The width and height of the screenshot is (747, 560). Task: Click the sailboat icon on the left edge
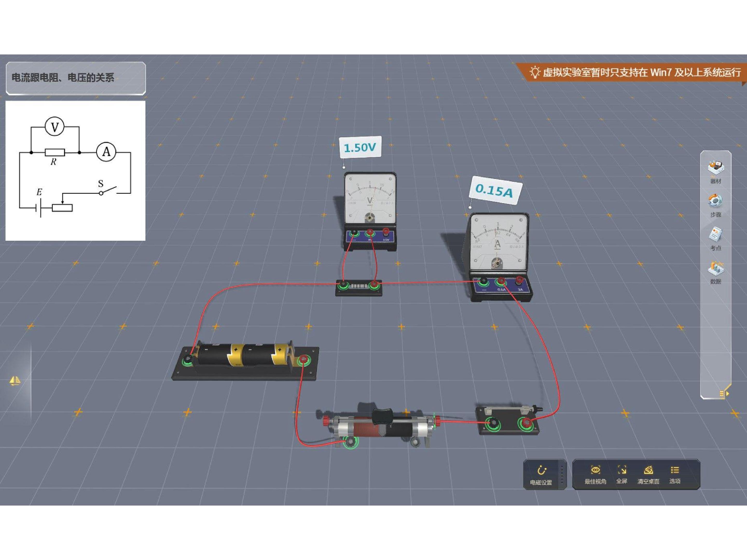(x=15, y=381)
